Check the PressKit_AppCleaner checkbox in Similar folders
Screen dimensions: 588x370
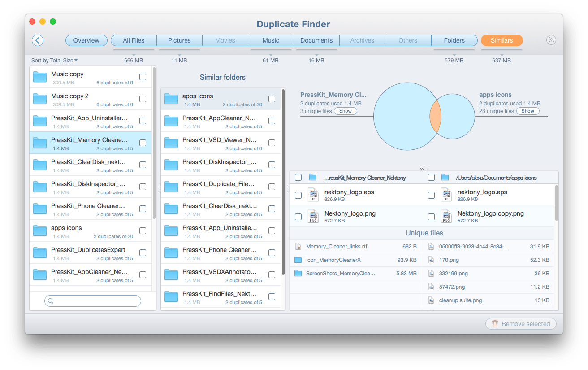pos(272,121)
